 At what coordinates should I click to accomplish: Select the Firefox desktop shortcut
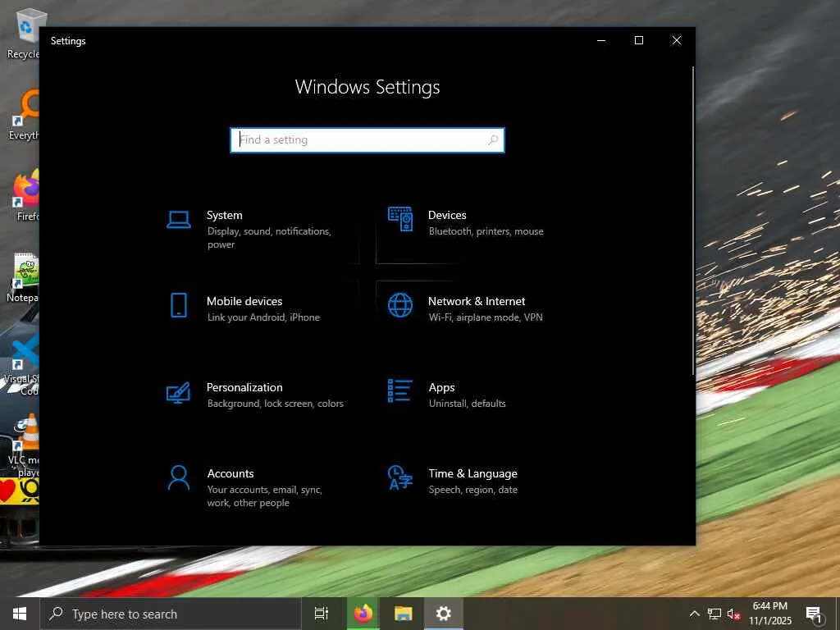(25, 195)
